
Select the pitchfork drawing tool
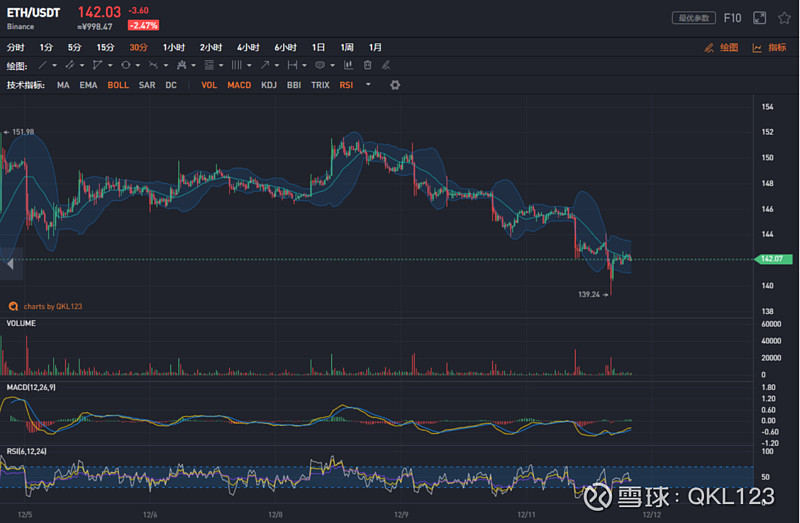[x=181, y=65]
